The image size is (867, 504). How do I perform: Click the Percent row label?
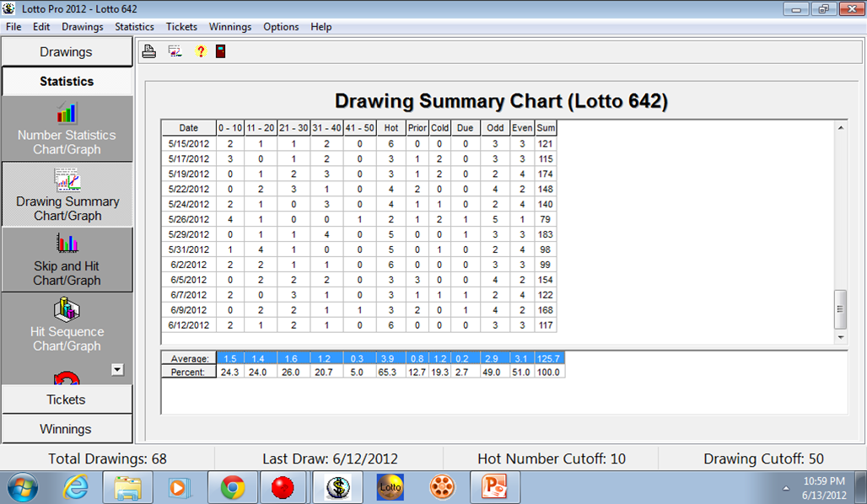coord(189,372)
